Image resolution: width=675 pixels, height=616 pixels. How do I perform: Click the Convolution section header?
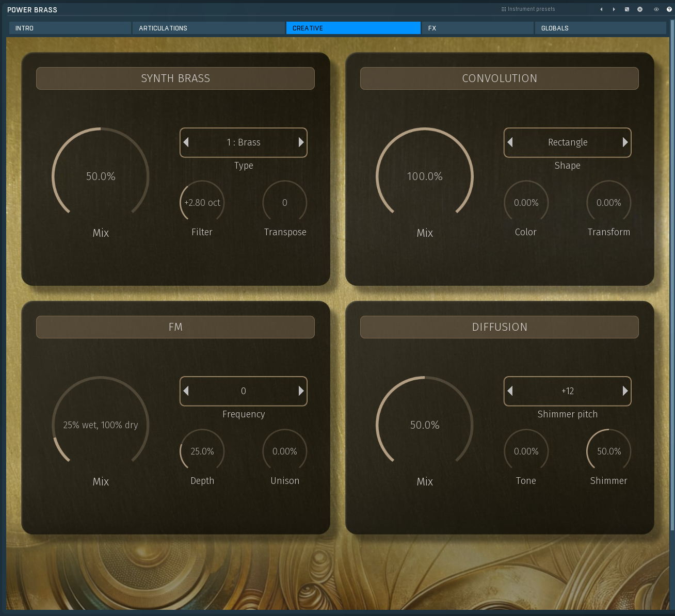click(499, 78)
